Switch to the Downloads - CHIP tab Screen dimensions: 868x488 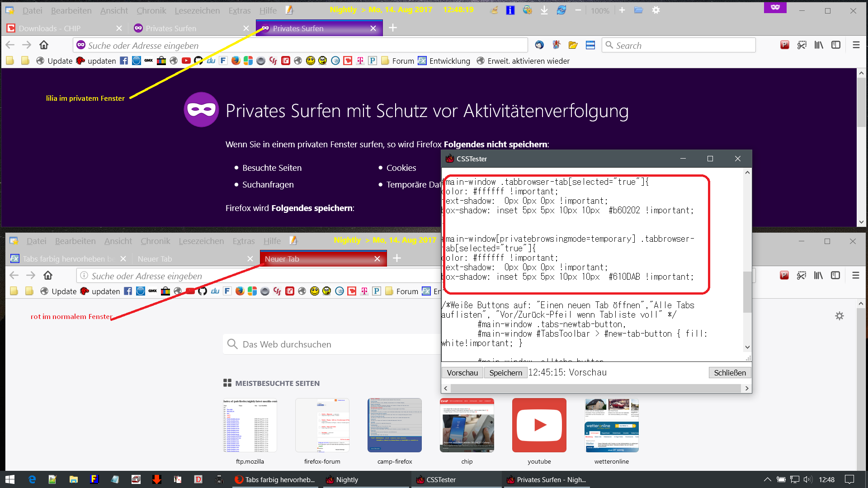pyautogui.click(x=50, y=28)
